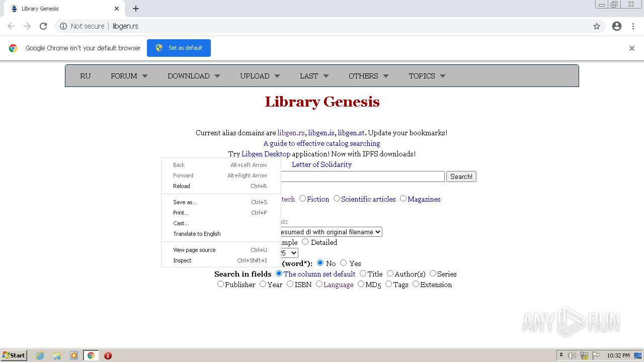
Task: Click the RU language link
Action: [x=86, y=76]
